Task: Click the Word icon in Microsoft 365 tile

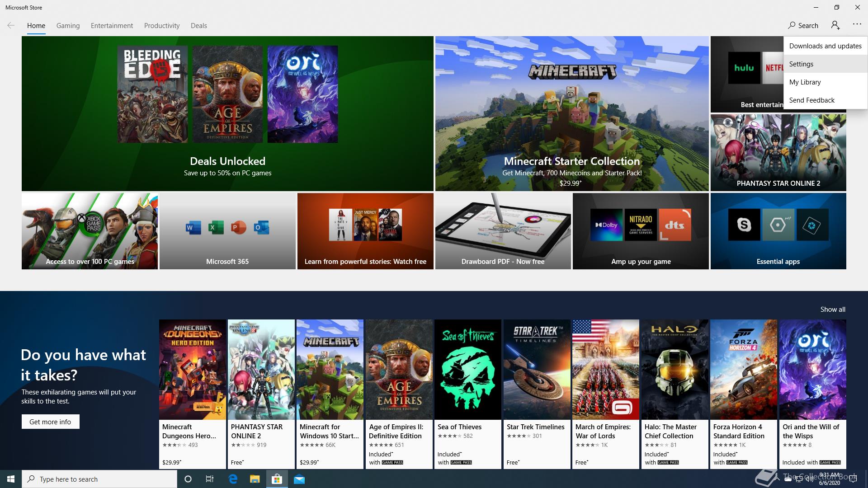Action: point(193,227)
